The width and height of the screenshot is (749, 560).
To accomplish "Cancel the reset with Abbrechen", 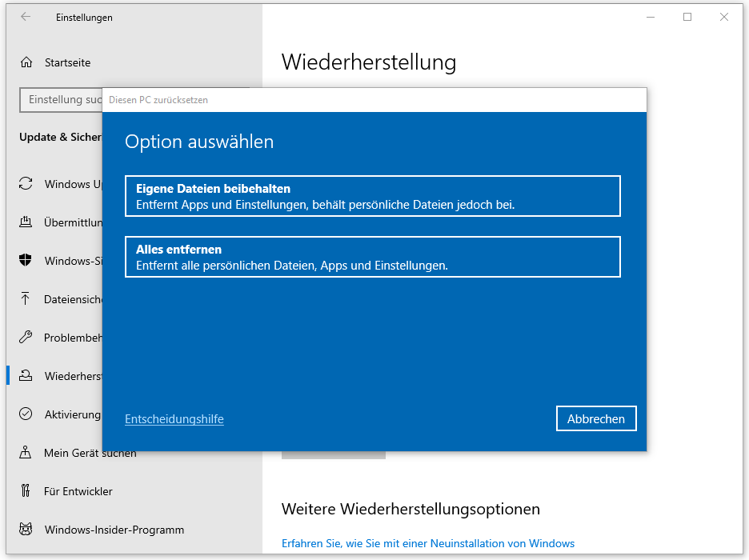I will coord(596,418).
